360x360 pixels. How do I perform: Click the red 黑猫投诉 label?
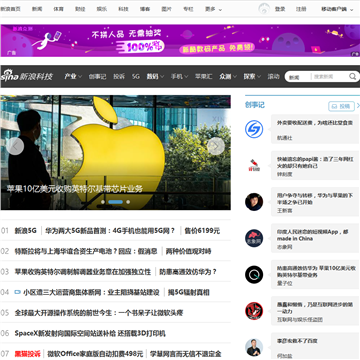(27, 354)
